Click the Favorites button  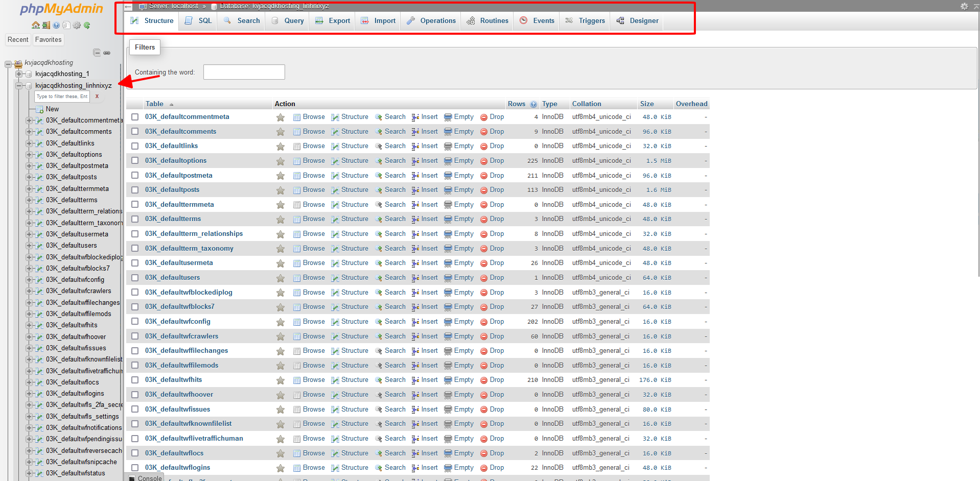[x=49, y=40]
